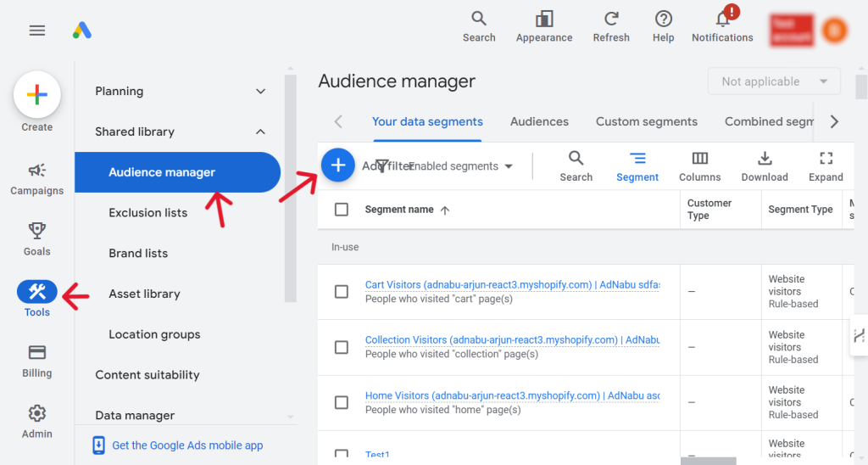The height and width of the screenshot is (465, 868).
Task: Open the side panel toggle at right edge
Action: pyautogui.click(x=860, y=335)
